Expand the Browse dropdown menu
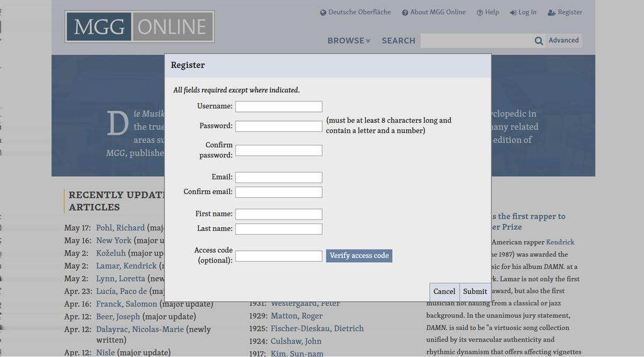 coord(349,41)
